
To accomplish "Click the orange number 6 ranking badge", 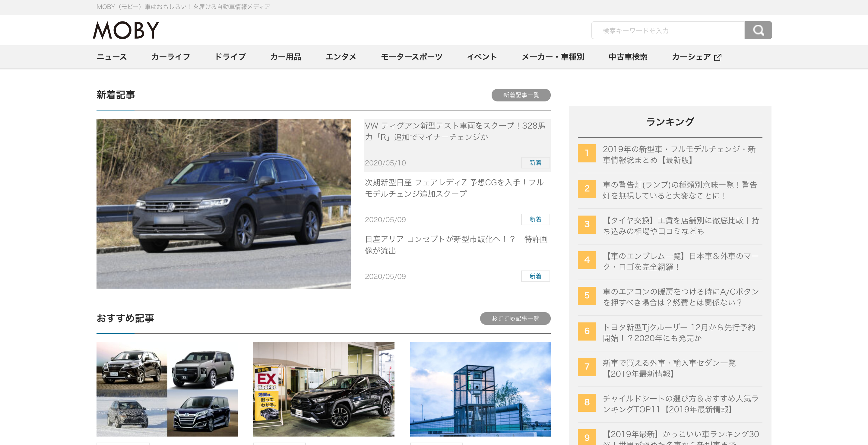I will tap(587, 331).
